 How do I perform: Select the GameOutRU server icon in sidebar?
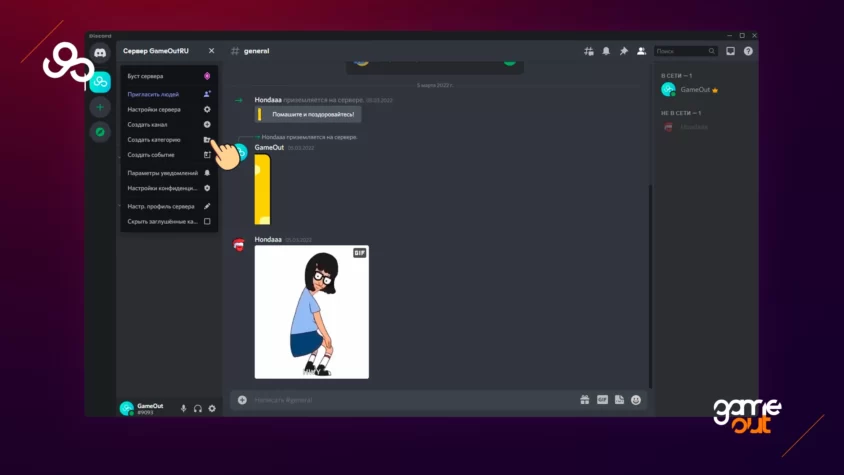[x=100, y=82]
